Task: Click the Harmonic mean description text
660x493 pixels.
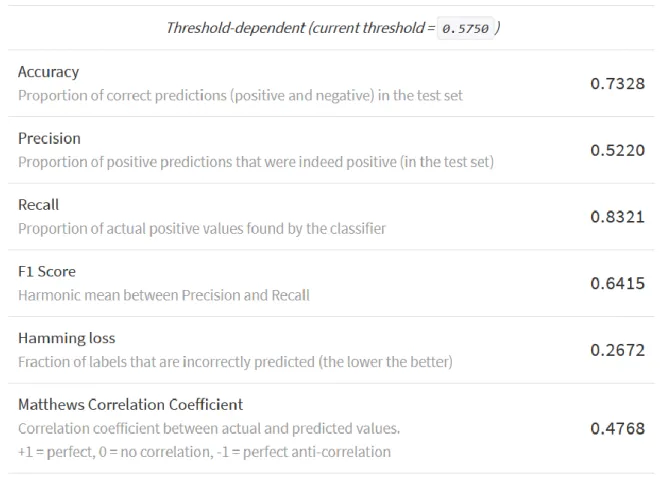Action: click(164, 295)
